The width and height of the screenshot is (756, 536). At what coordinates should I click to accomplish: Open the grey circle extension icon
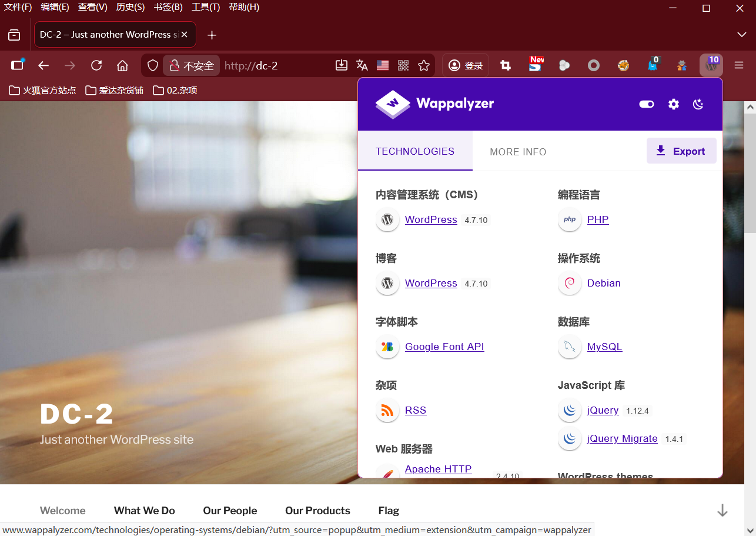tap(594, 65)
